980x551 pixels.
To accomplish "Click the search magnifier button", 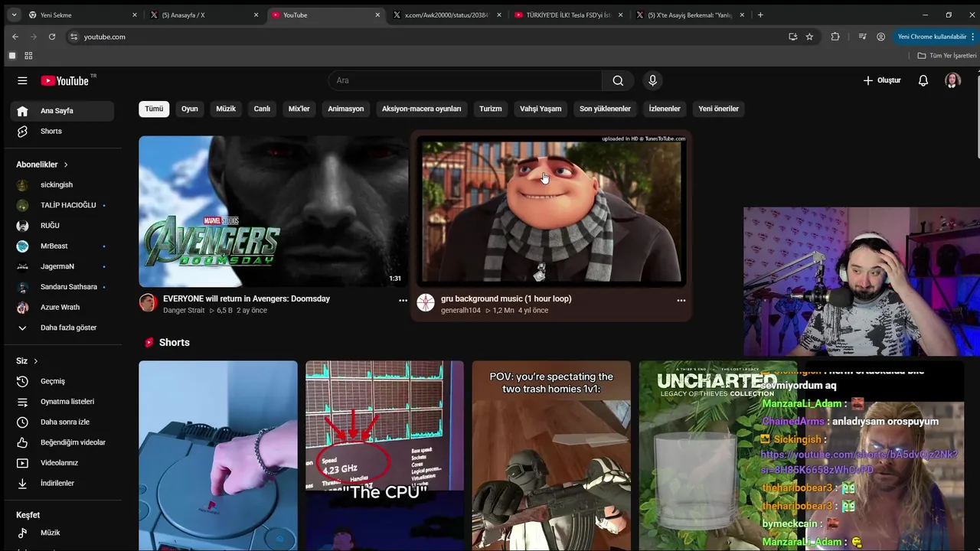I will tap(618, 80).
